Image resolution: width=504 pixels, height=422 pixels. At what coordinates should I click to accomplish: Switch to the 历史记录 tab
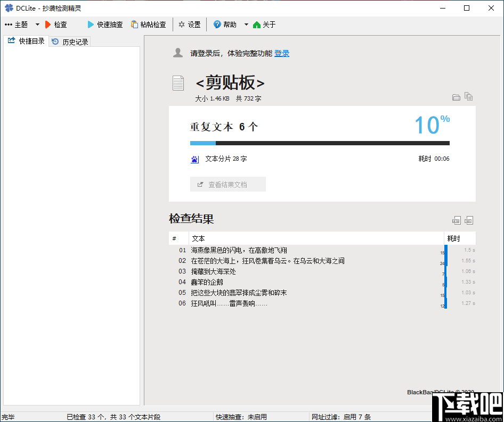pos(69,41)
